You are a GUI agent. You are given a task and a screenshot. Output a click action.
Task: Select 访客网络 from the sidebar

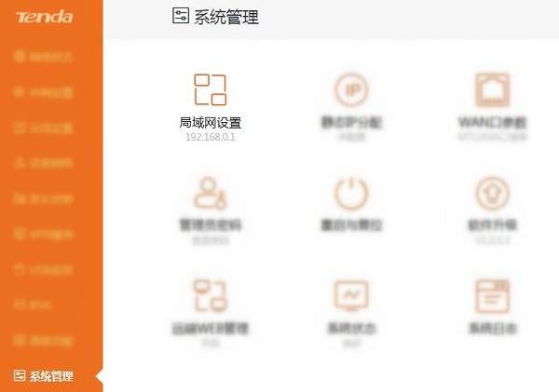coord(50,163)
